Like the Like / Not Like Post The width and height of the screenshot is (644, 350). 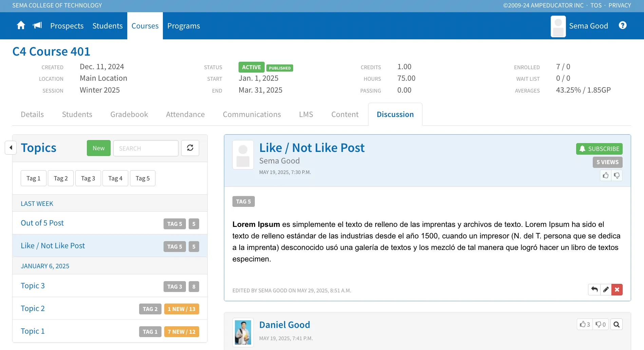tap(606, 175)
